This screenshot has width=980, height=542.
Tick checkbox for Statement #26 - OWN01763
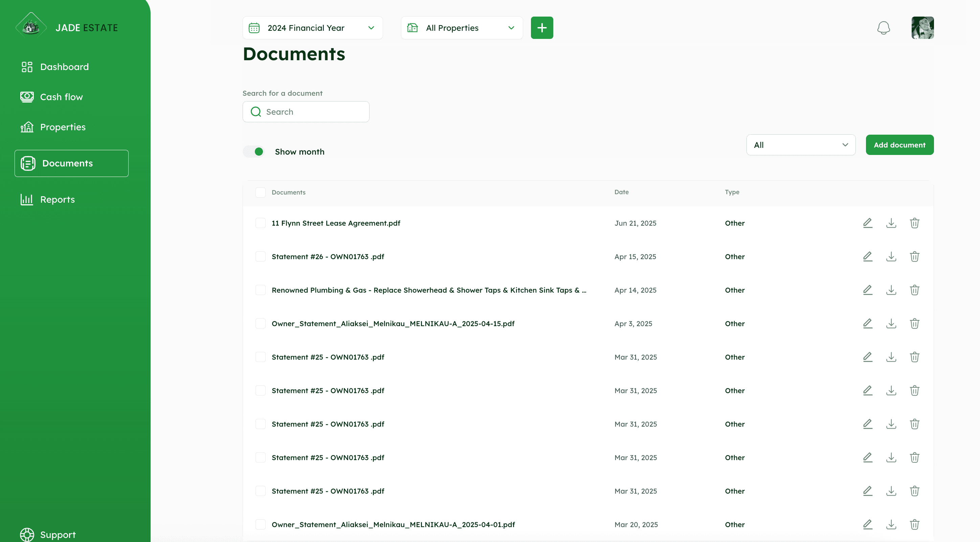point(261,256)
